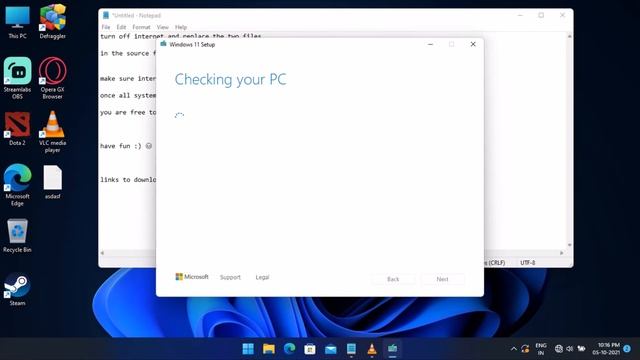
Task: Open Microsoft Store from the taskbar
Action: (310, 349)
